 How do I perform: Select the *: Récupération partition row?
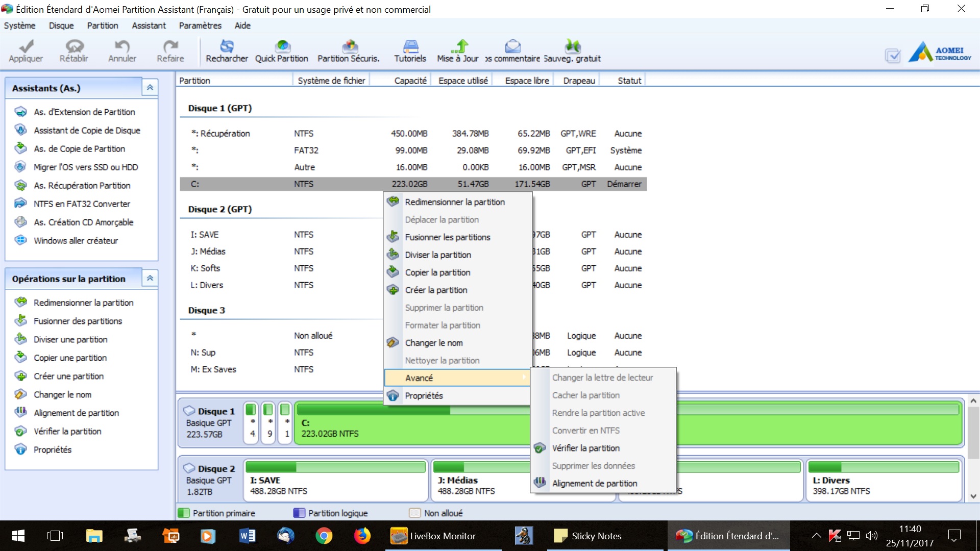[x=413, y=134]
